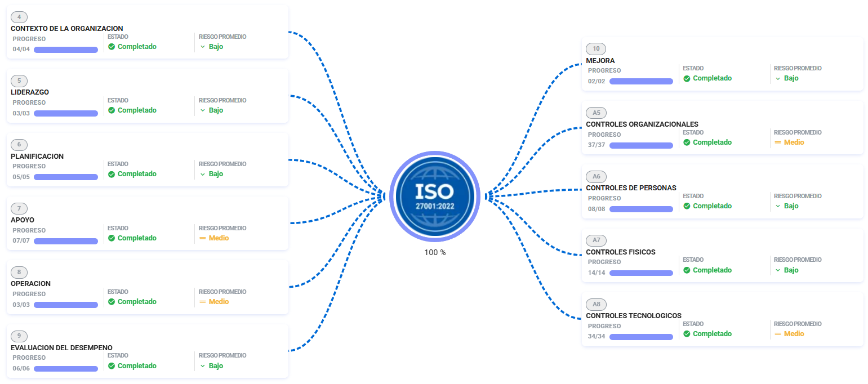Click the green check icon in Planificacion card

tap(112, 174)
